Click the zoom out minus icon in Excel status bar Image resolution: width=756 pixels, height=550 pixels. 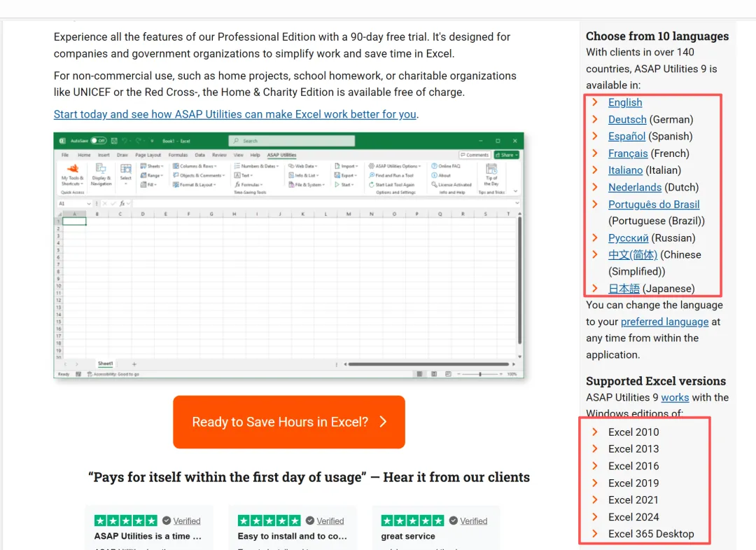coord(459,374)
